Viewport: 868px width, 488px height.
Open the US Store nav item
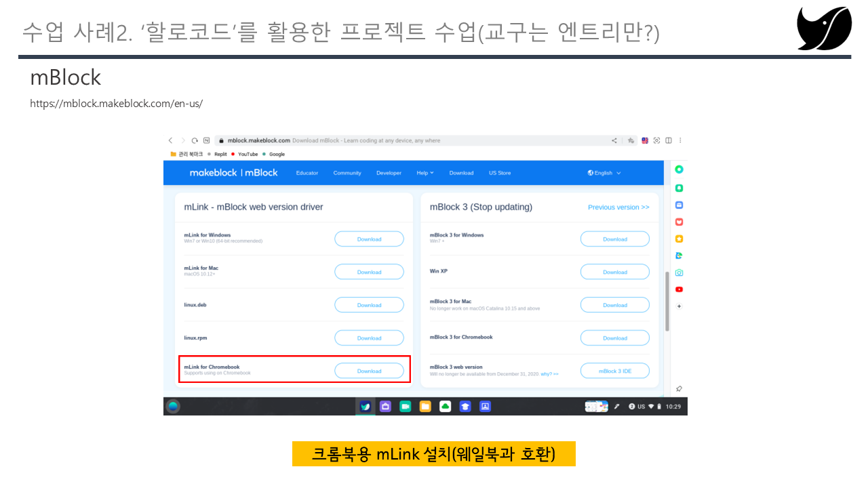coord(500,173)
